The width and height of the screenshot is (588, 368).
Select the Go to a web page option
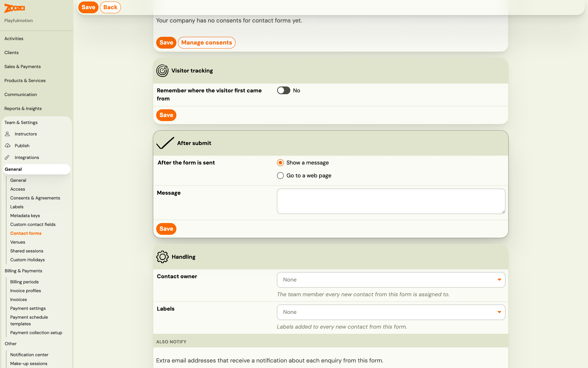(x=280, y=176)
